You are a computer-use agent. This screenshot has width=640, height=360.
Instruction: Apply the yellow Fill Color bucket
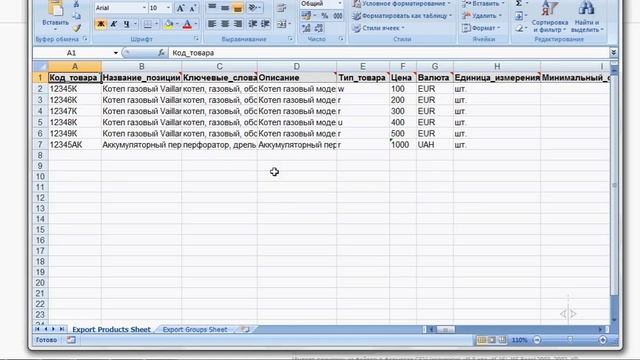point(168,24)
